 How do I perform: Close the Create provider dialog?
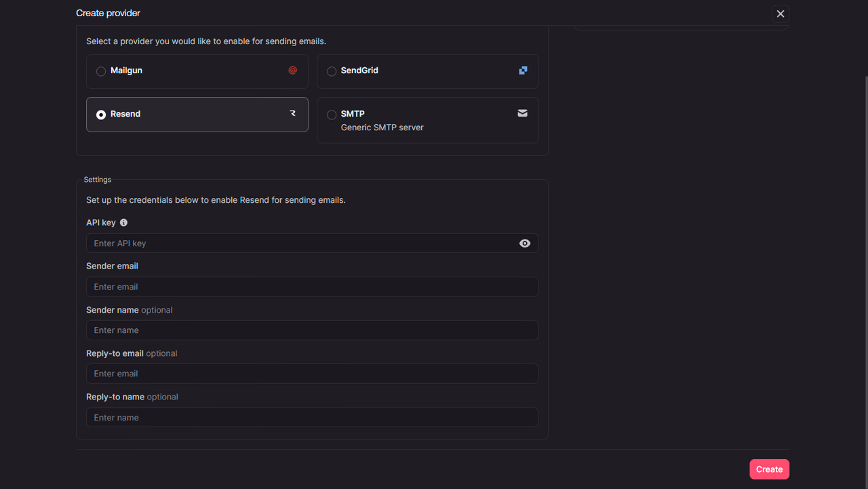point(781,14)
